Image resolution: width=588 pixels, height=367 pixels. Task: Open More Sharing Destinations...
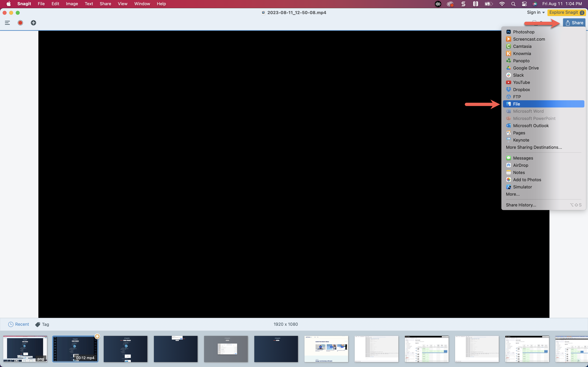[x=534, y=147]
